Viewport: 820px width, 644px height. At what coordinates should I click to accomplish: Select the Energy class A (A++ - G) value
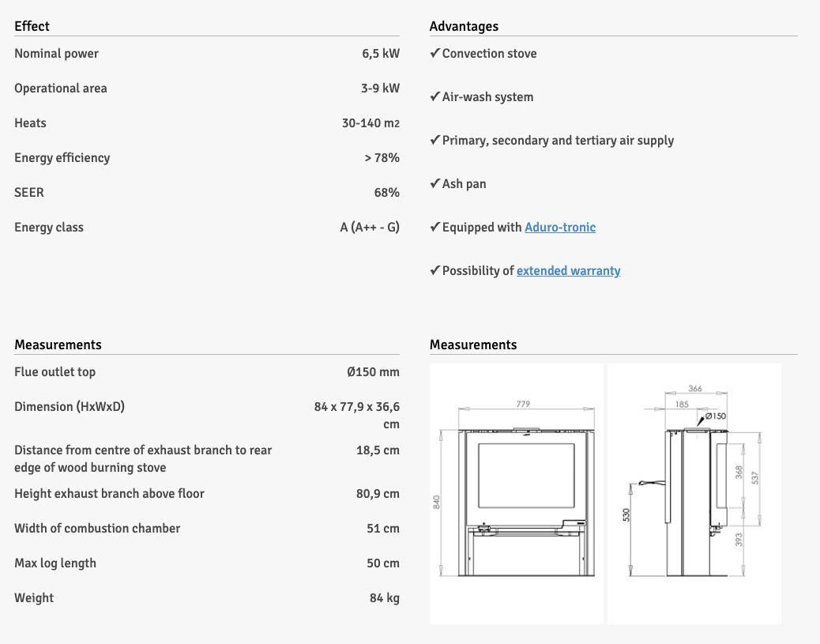(x=370, y=228)
